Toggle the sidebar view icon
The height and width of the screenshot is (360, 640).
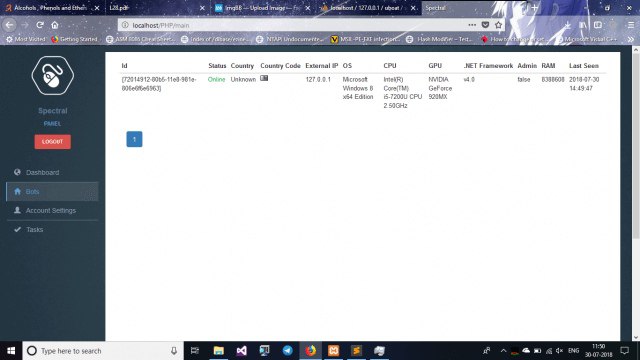click(598, 25)
